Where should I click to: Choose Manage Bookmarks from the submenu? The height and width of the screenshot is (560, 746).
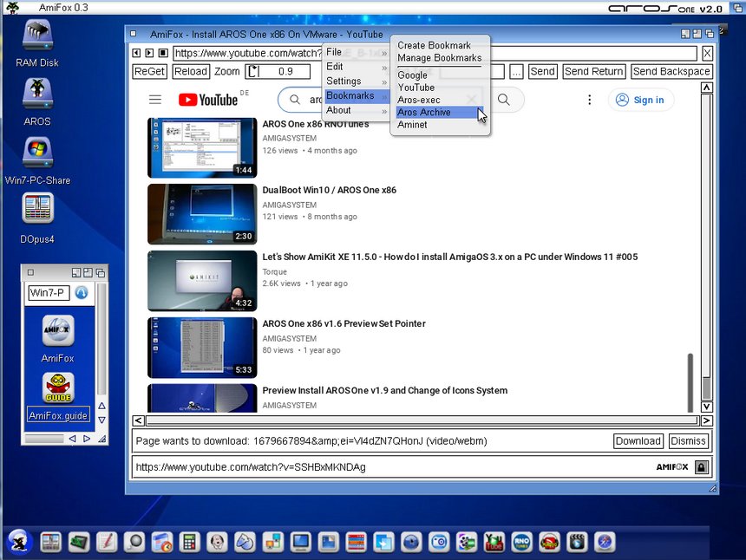pyautogui.click(x=439, y=58)
